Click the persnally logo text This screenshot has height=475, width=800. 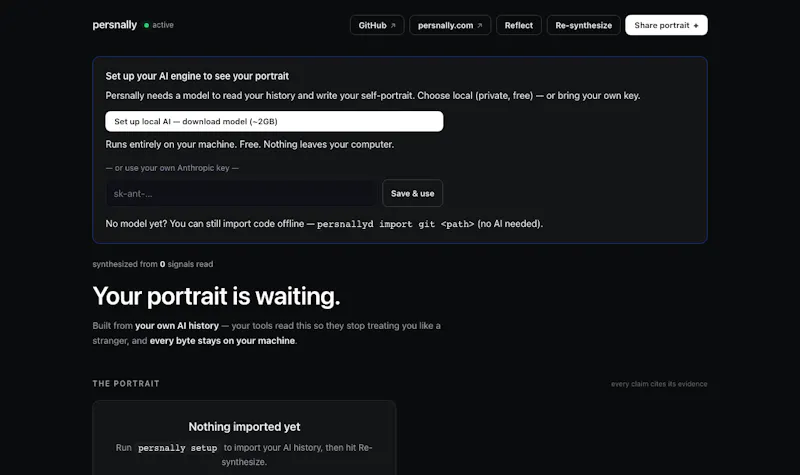pos(114,24)
